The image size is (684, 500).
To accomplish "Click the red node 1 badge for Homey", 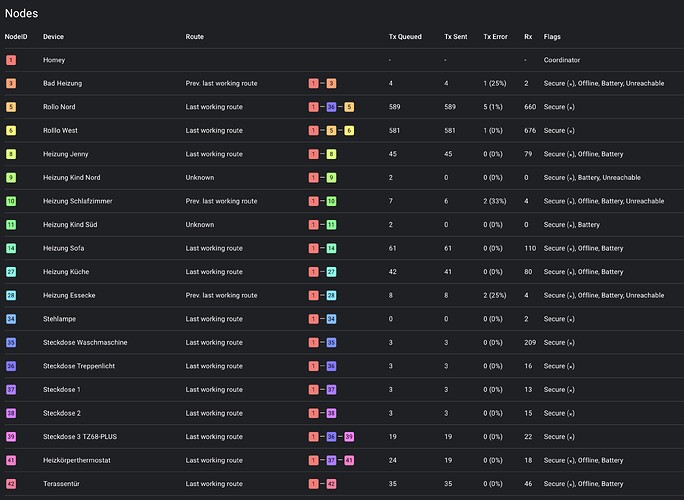I will 11,60.
